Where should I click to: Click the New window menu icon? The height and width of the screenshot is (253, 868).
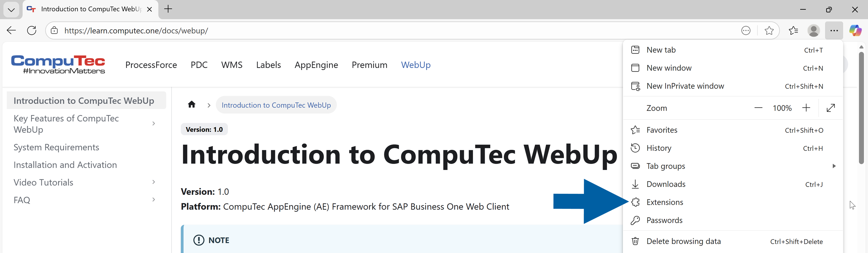click(x=635, y=68)
